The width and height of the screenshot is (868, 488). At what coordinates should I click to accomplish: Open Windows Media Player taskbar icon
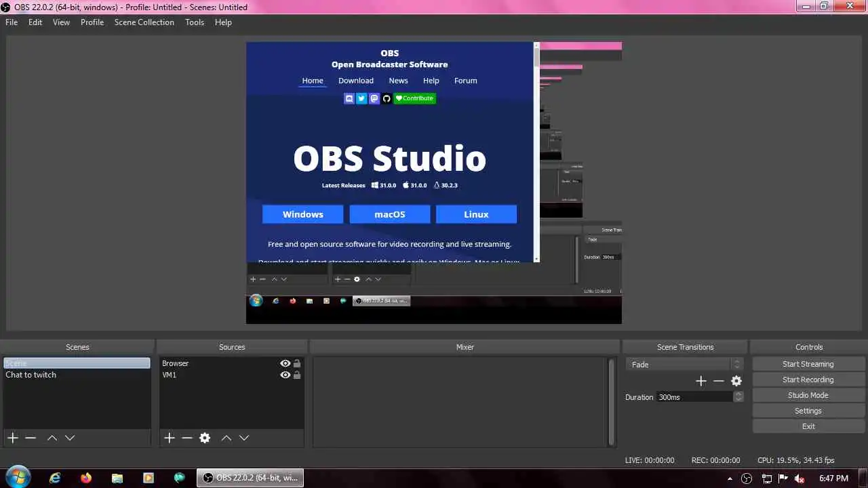pos(149,478)
